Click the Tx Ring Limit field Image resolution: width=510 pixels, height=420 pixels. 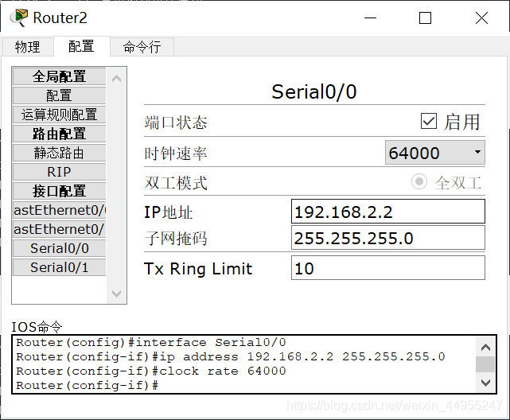point(387,268)
